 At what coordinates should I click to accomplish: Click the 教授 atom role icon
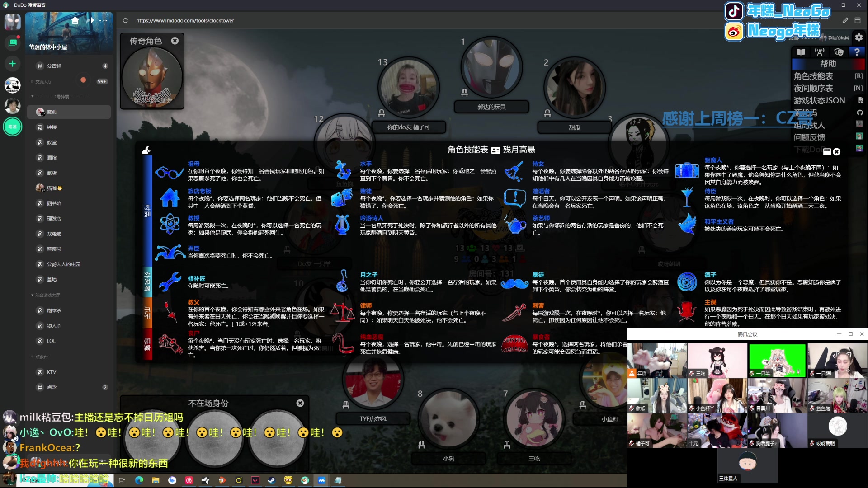170,224
